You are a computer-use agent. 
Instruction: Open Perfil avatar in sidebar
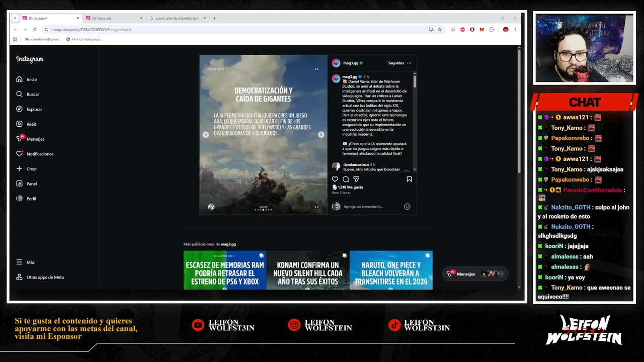(x=19, y=199)
